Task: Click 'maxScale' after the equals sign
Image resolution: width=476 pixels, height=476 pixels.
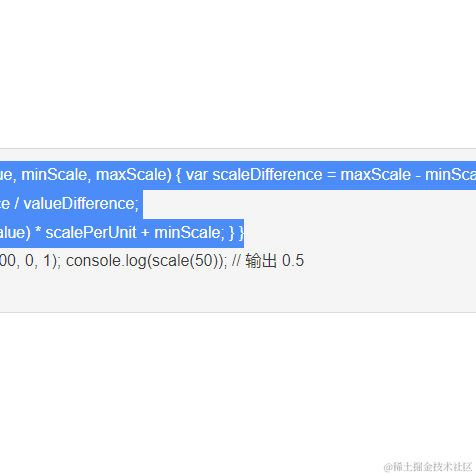Action: pyautogui.click(x=376, y=175)
